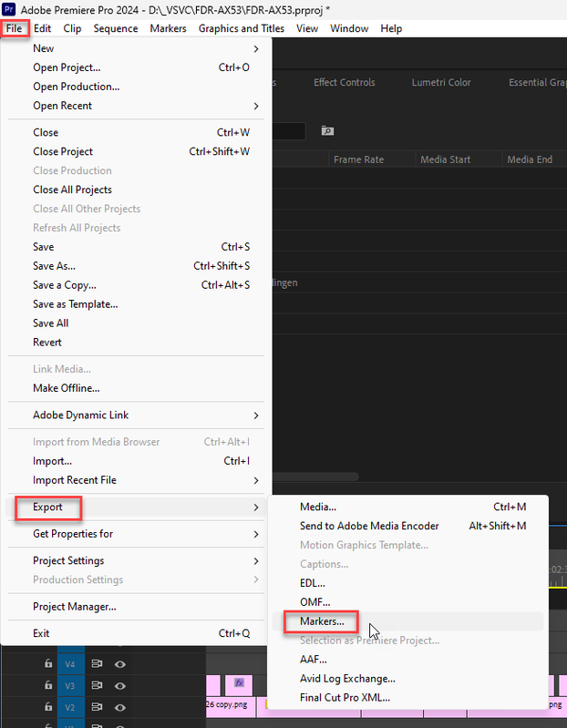This screenshot has width=567, height=728.
Task: Choose Avid Log Exchange... export option
Action: [407, 678]
